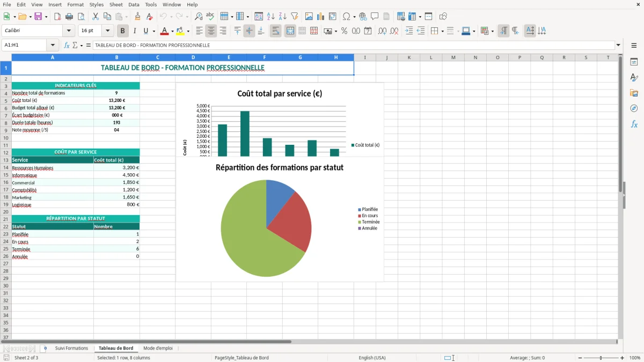644x362 pixels.
Task: Click the Export as PDF icon
Action: point(57,17)
